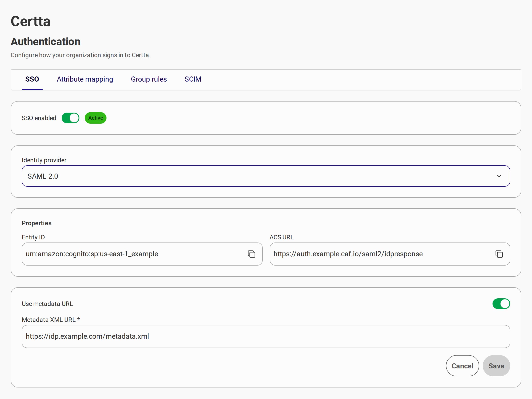Go to the SCIM tab
532x399 pixels.
tap(193, 79)
